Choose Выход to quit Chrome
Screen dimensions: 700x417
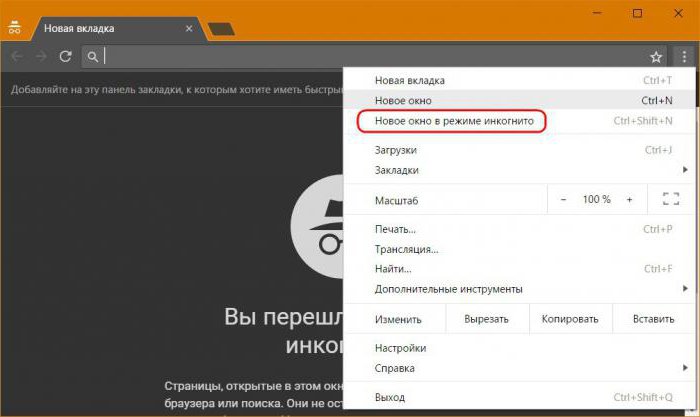(519, 397)
